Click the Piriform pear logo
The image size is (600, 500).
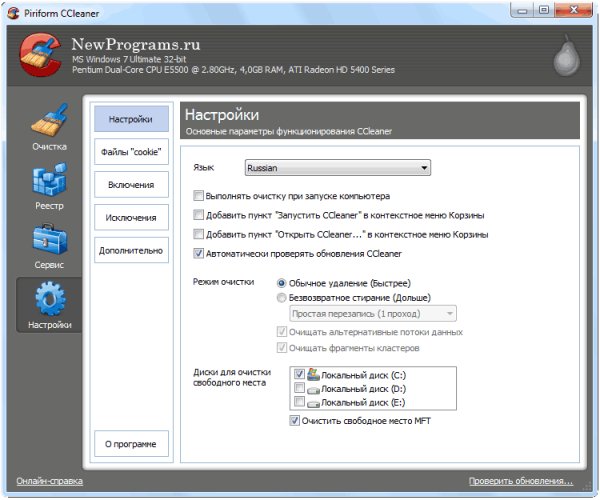[566, 55]
